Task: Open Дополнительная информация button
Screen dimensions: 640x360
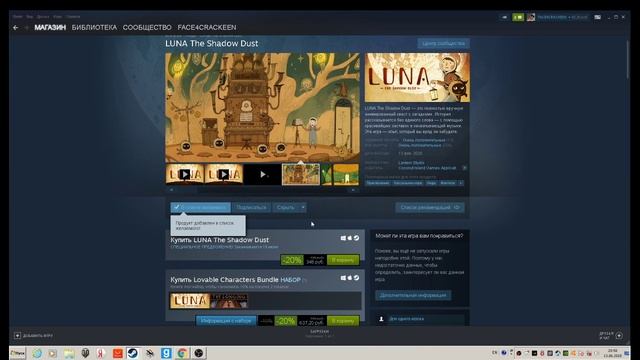Action: (x=413, y=295)
